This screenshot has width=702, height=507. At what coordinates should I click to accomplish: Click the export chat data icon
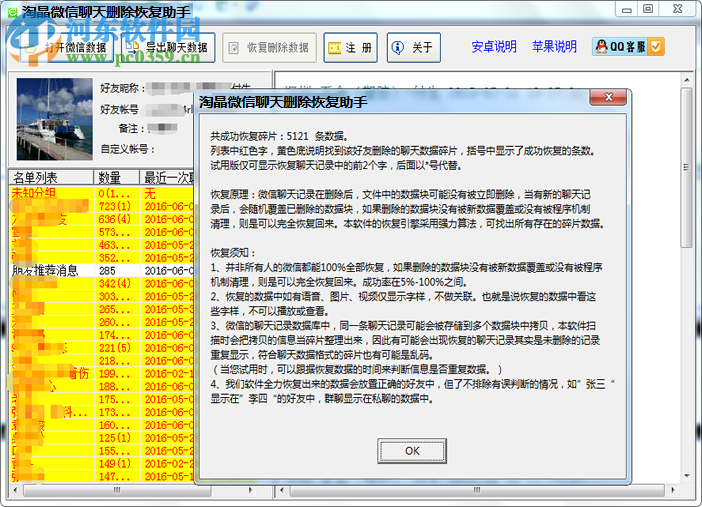pos(133,47)
